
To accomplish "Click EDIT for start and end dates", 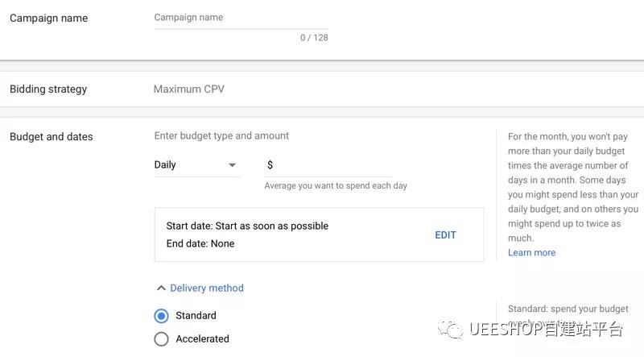I will tap(445, 235).
